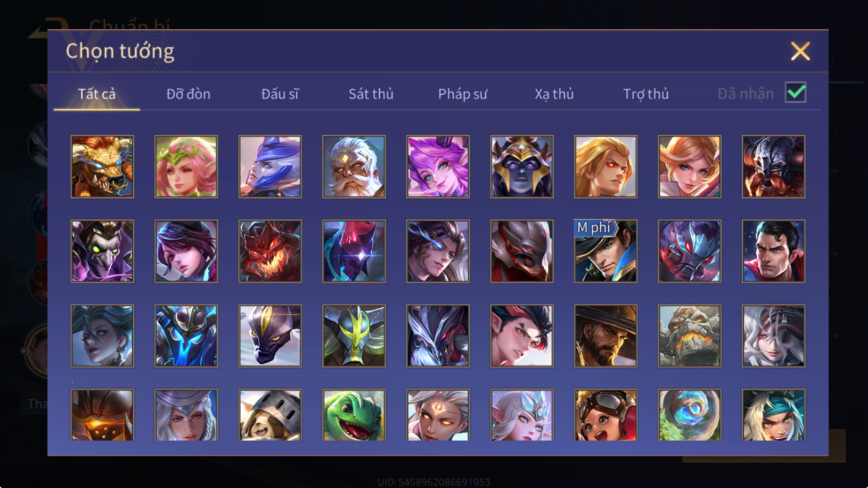The height and width of the screenshot is (488, 868).
Task: Pick the pink-haired girl with green crown
Action: [186, 167]
